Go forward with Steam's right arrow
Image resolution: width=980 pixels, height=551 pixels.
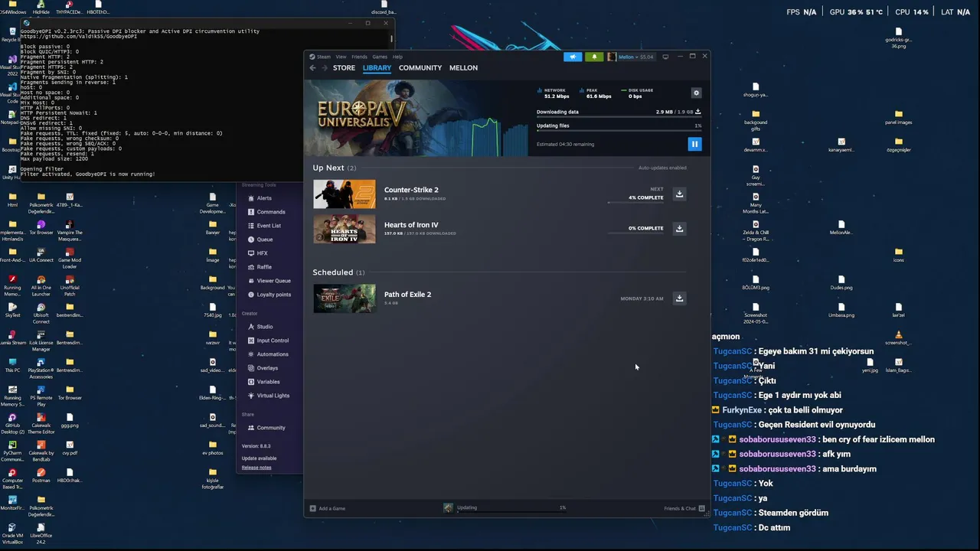pos(325,68)
